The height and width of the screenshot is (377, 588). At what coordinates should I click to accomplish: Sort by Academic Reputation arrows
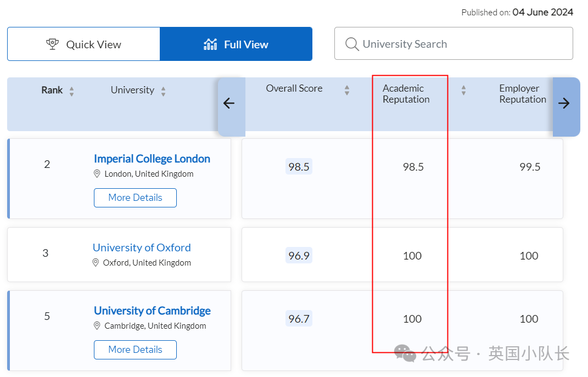(463, 90)
